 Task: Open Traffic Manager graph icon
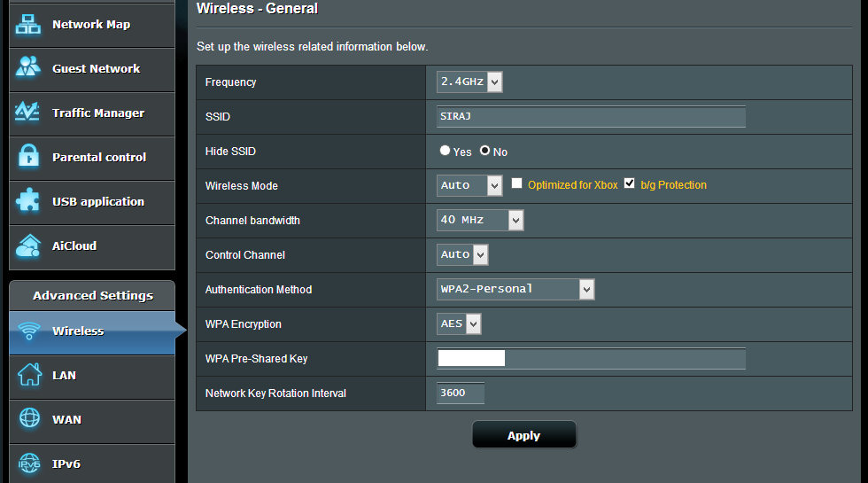pos(27,112)
